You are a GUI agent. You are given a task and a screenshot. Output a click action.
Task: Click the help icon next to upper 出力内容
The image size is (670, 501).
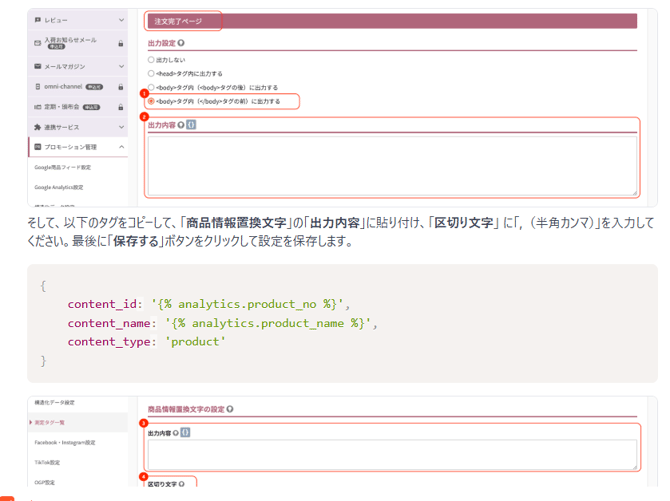pos(181,126)
